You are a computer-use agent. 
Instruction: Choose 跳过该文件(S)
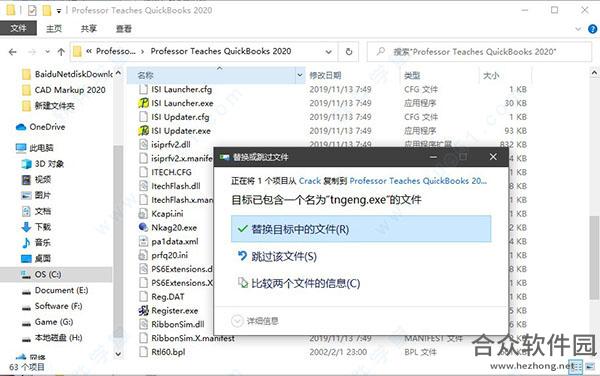pyautogui.click(x=361, y=256)
